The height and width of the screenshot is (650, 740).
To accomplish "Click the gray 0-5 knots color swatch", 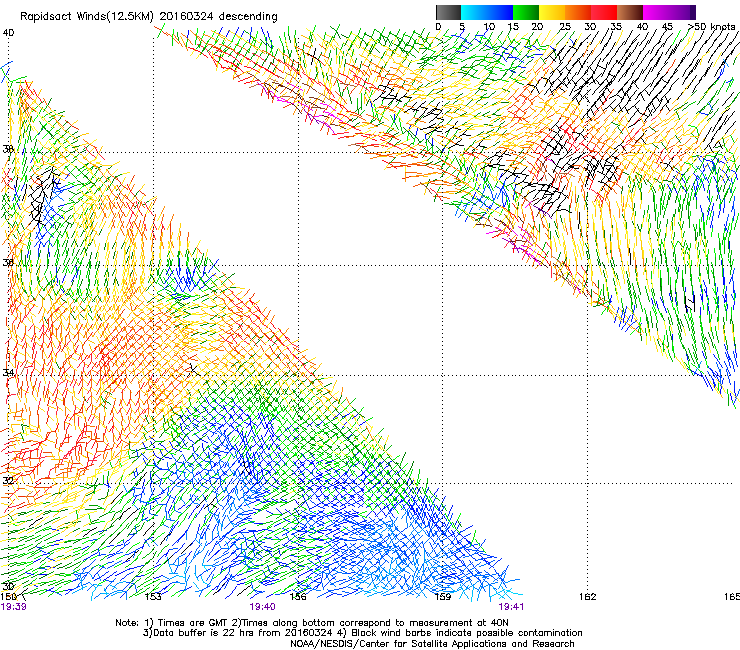I will coord(448,12).
